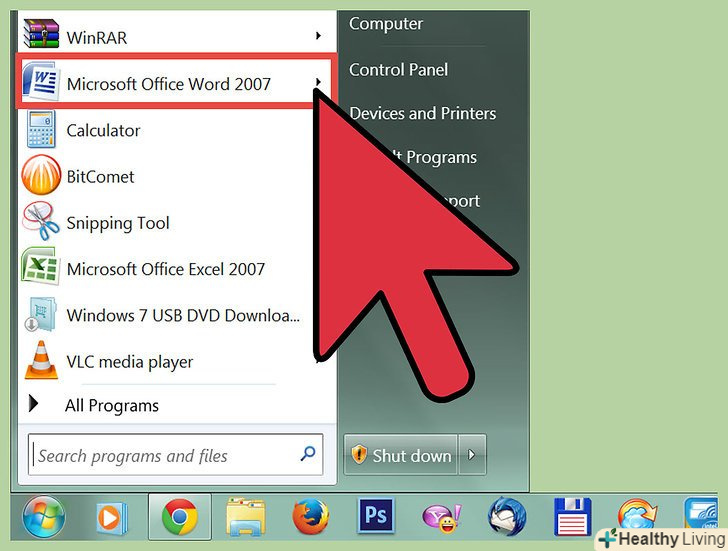Click the Calculator icon
The image size is (728, 551).
pyautogui.click(x=41, y=130)
